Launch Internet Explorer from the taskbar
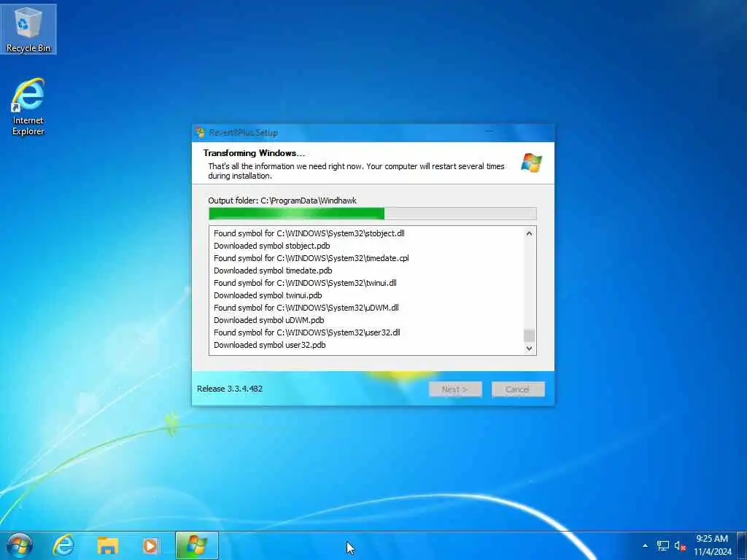 [63, 545]
